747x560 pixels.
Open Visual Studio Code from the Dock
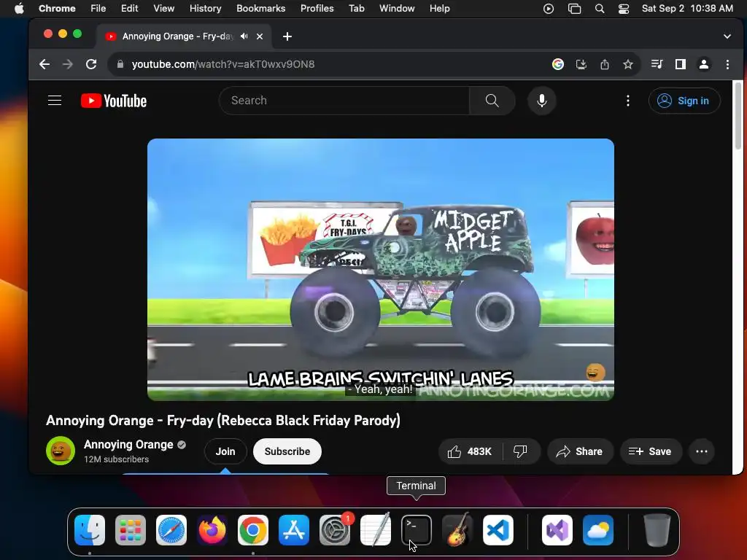pyautogui.click(x=498, y=530)
